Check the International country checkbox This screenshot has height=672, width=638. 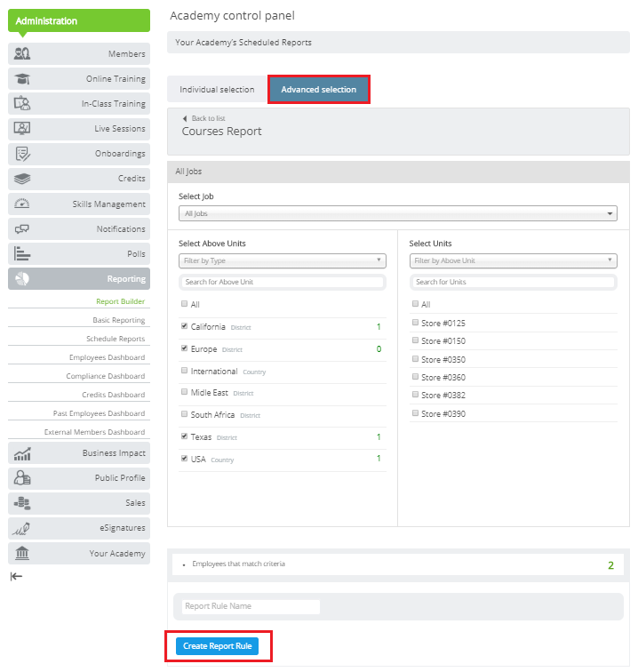click(x=184, y=372)
